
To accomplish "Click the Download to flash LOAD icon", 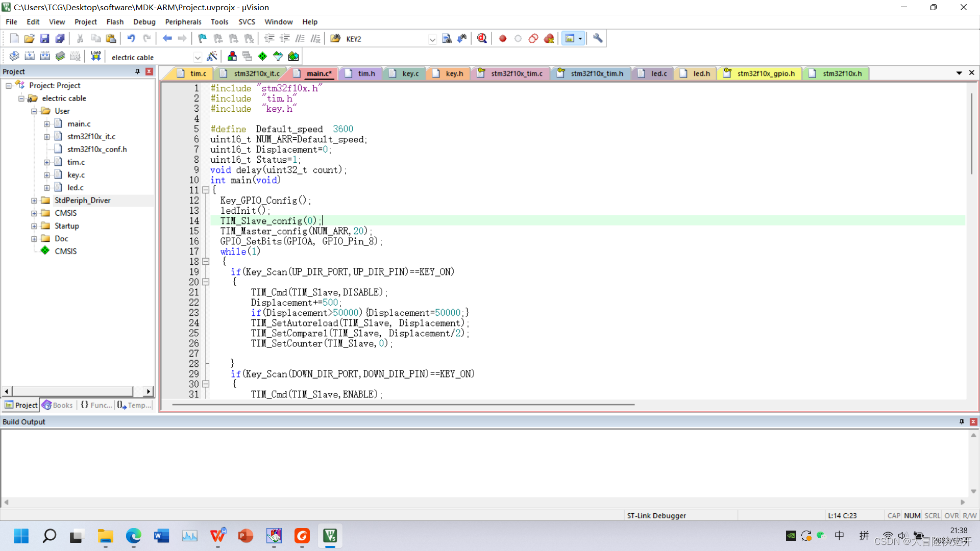I will 95,56.
